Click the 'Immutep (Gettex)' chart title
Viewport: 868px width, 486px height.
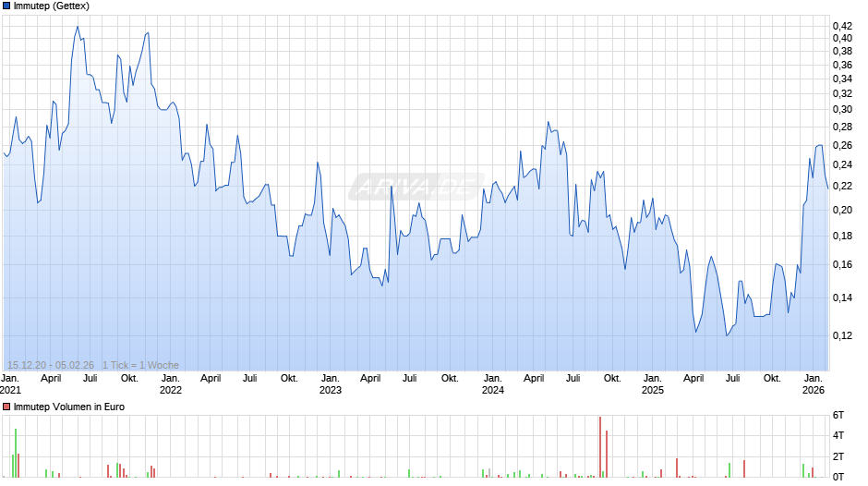click(x=52, y=6)
